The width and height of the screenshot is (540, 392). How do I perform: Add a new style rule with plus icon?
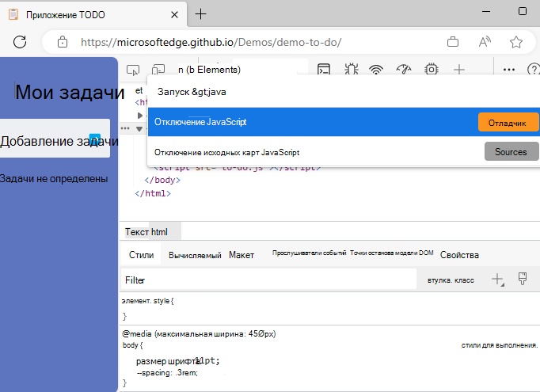pos(497,280)
